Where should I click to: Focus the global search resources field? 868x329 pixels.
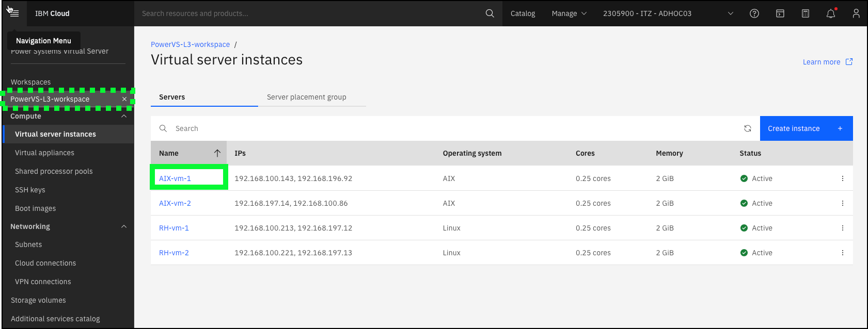tap(310, 13)
